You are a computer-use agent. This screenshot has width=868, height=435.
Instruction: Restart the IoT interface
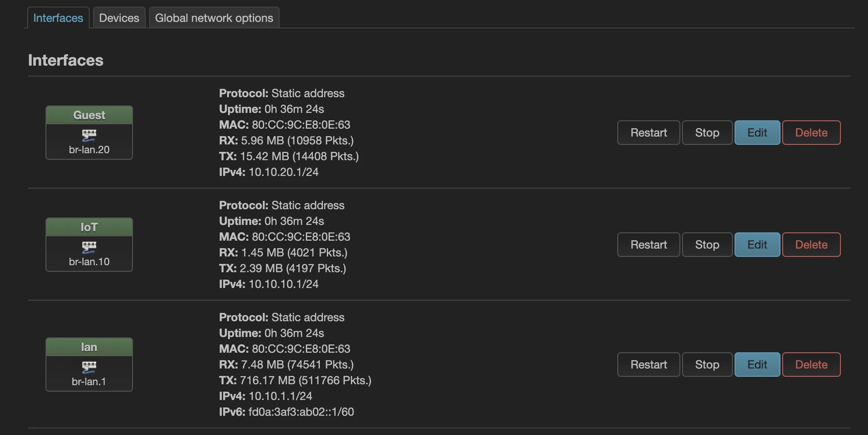point(648,245)
